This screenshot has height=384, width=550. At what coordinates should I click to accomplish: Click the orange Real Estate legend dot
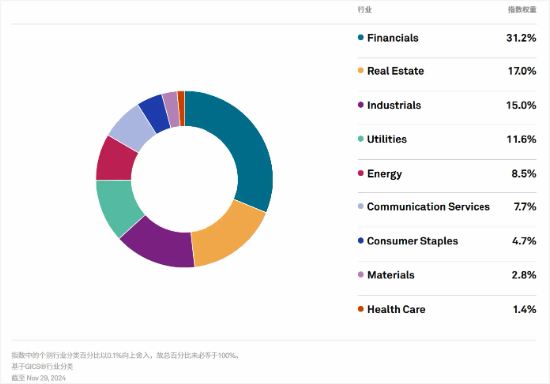[361, 70]
